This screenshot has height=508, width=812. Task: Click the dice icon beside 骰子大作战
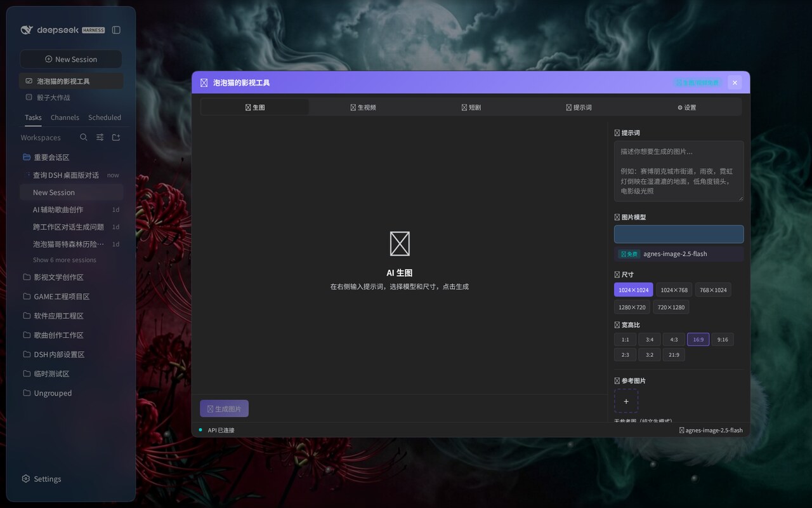tap(29, 98)
